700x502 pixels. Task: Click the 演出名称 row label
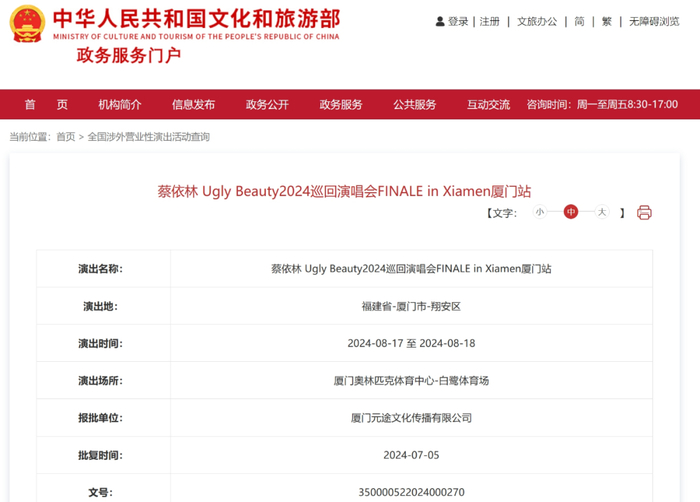100,269
